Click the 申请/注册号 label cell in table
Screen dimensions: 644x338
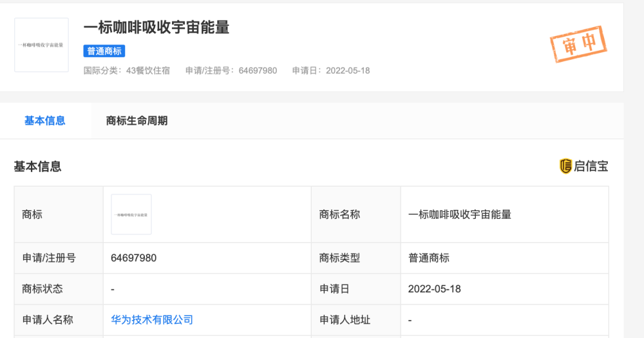click(x=59, y=258)
